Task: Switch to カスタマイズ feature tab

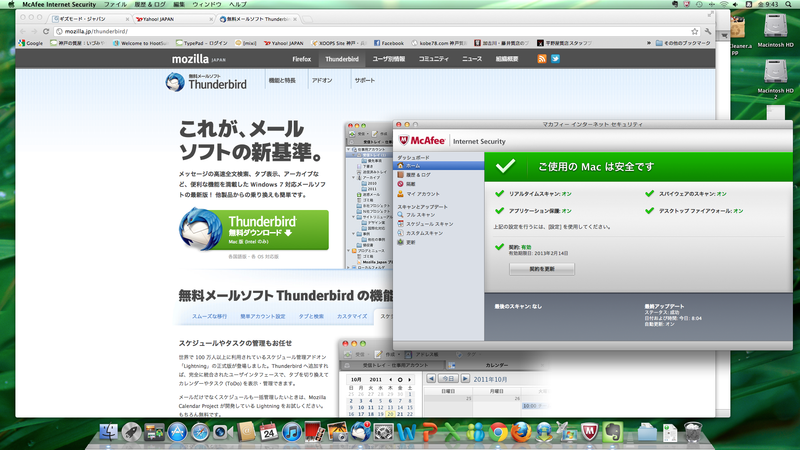Action: 352,316
